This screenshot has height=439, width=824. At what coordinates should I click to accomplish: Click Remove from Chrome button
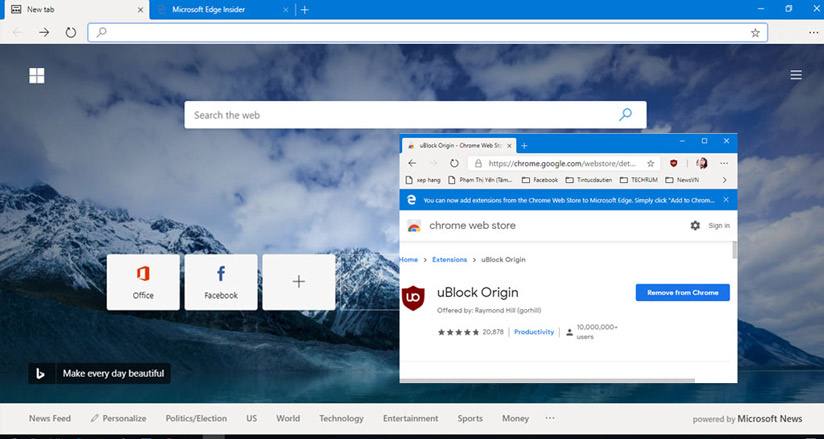pyautogui.click(x=683, y=292)
